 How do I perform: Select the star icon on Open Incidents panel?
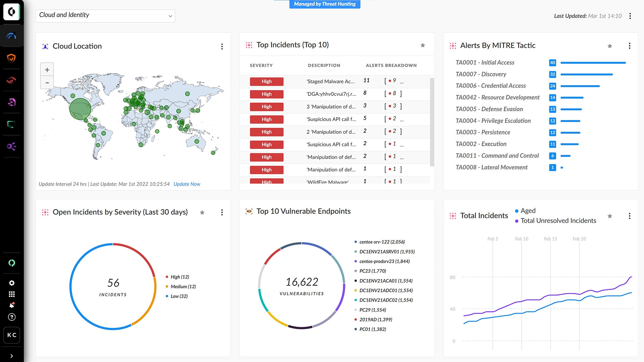pyautogui.click(x=202, y=213)
